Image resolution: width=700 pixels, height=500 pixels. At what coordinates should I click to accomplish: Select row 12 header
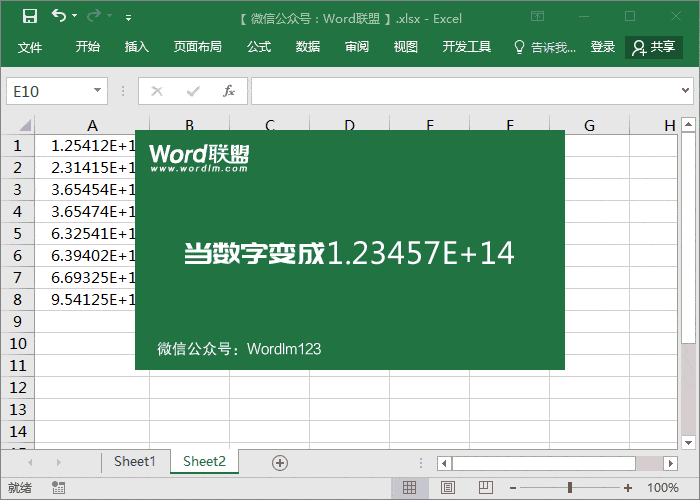tap(17, 388)
